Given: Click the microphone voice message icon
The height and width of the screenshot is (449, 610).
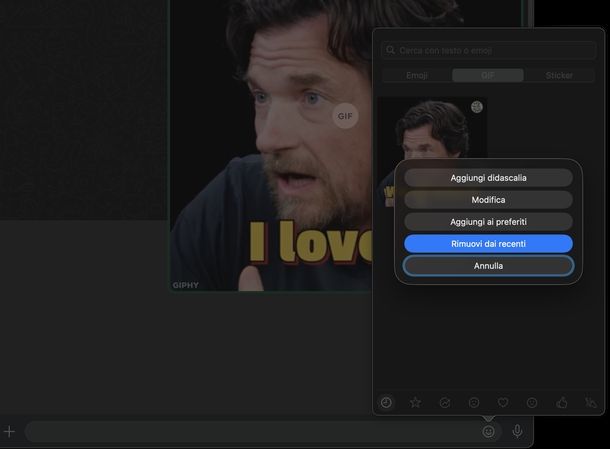Looking at the screenshot, I should (517, 431).
